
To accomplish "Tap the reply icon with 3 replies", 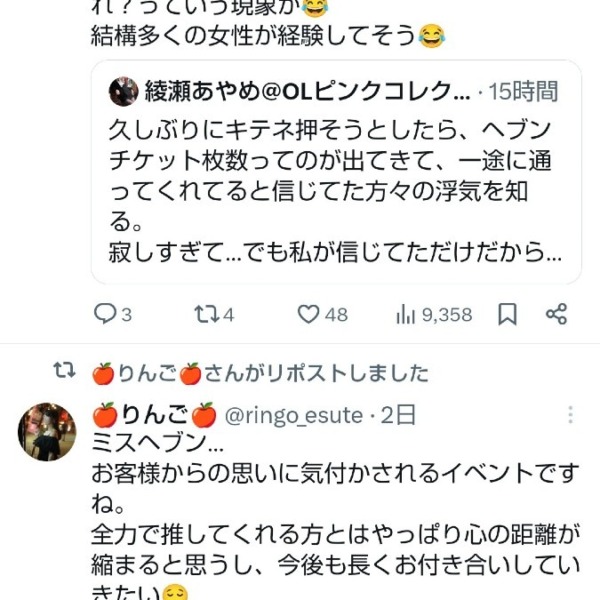I will 106,314.
